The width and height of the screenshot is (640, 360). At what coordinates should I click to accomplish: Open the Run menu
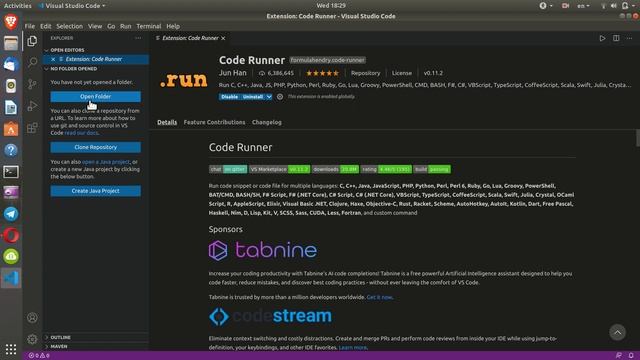click(126, 26)
